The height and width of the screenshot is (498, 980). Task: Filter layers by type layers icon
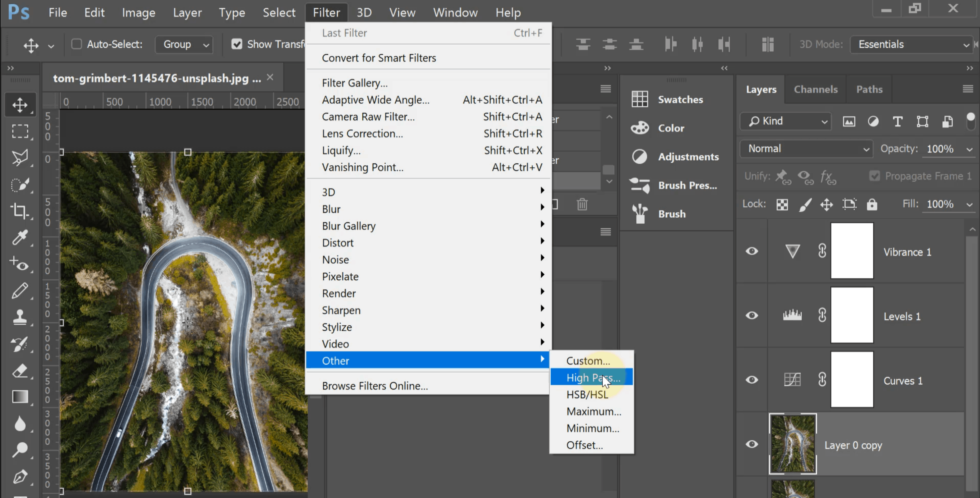(898, 121)
